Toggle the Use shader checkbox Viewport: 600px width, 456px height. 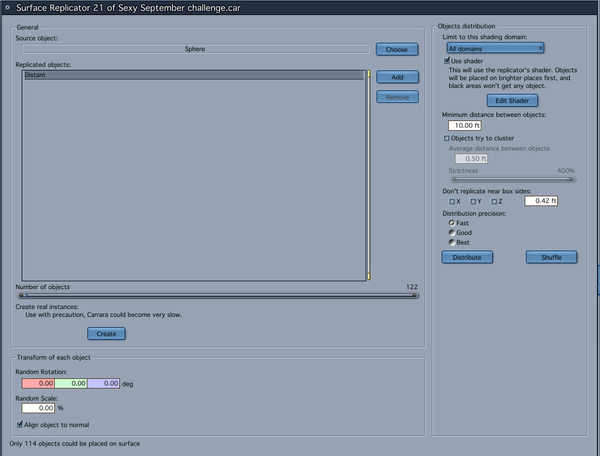447,60
